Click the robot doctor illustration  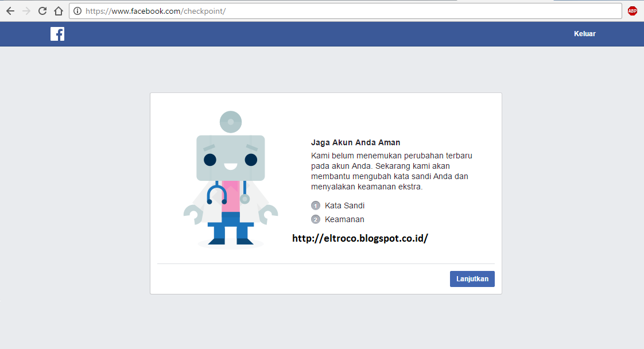click(x=230, y=179)
